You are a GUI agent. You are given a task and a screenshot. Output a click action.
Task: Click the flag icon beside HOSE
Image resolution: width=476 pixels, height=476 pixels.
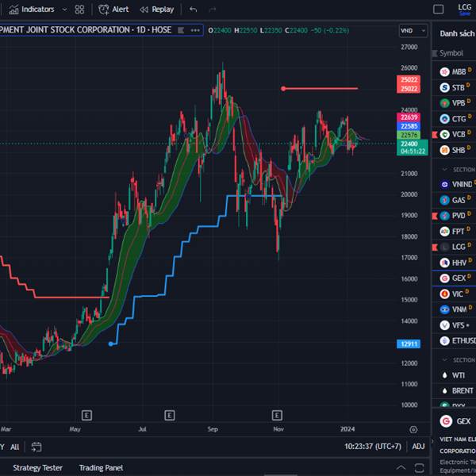(181, 30)
